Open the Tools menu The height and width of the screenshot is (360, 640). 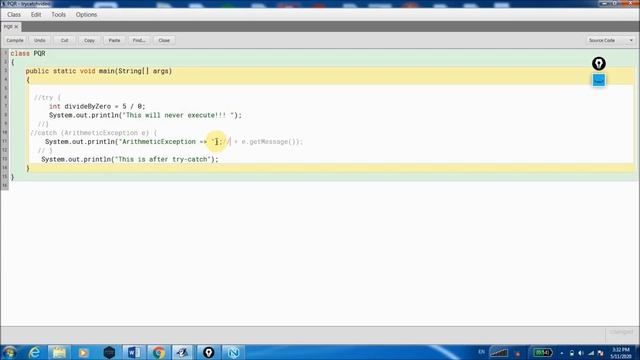pyautogui.click(x=58, y=15)
